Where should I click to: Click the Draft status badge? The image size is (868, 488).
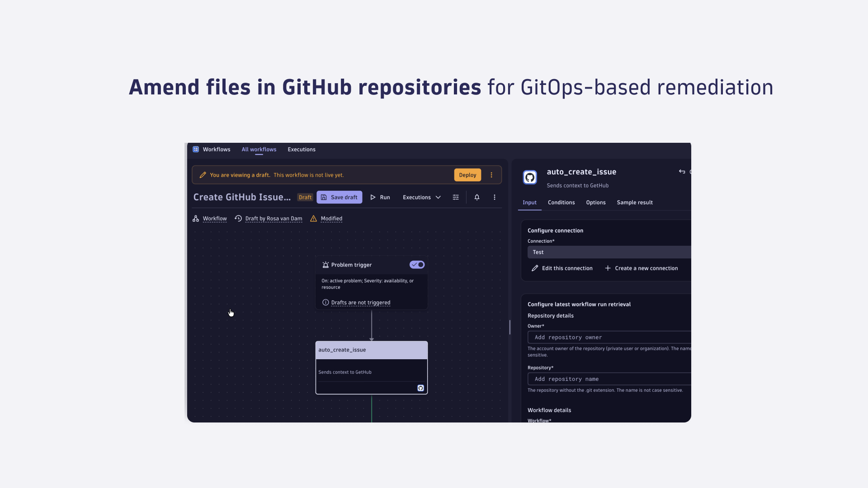[x=305, y=197]
